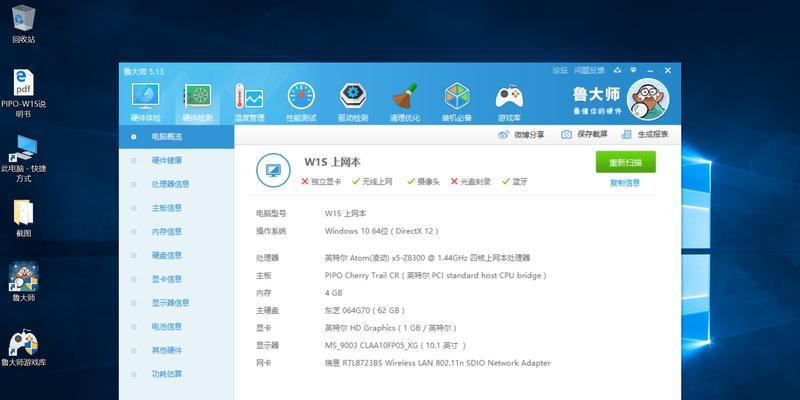The image size is (800, 400).
Task: Open 驱动检测 driver detection
Action: [353, 103]
